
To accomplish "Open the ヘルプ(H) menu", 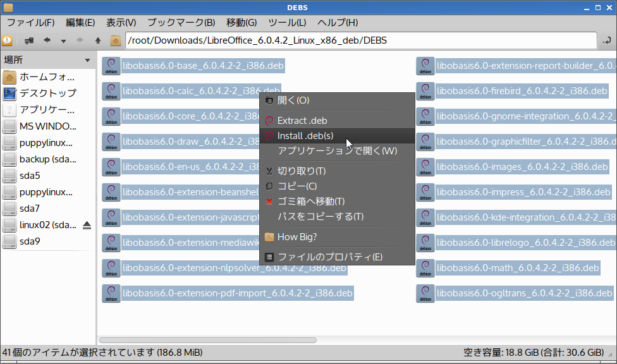I will pyautogui.click(x=338, y=22).
